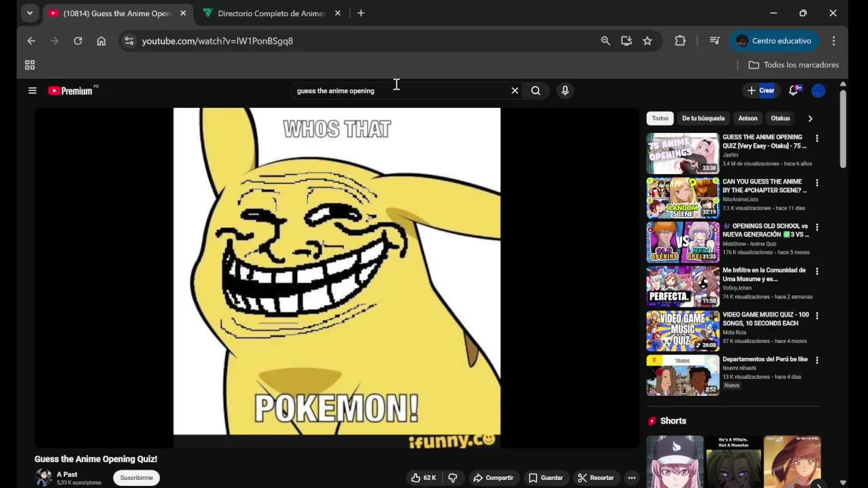Open the Chrome three-dot menu
The image size is (868, 488).
[833, 41]
